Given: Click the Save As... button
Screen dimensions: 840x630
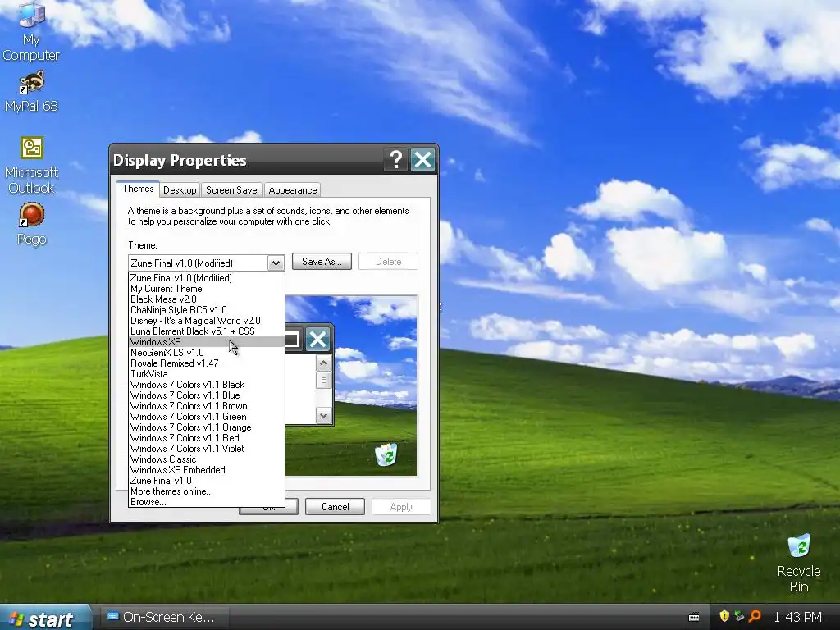Looking at the screenshot, I should [x=322, y=262].
